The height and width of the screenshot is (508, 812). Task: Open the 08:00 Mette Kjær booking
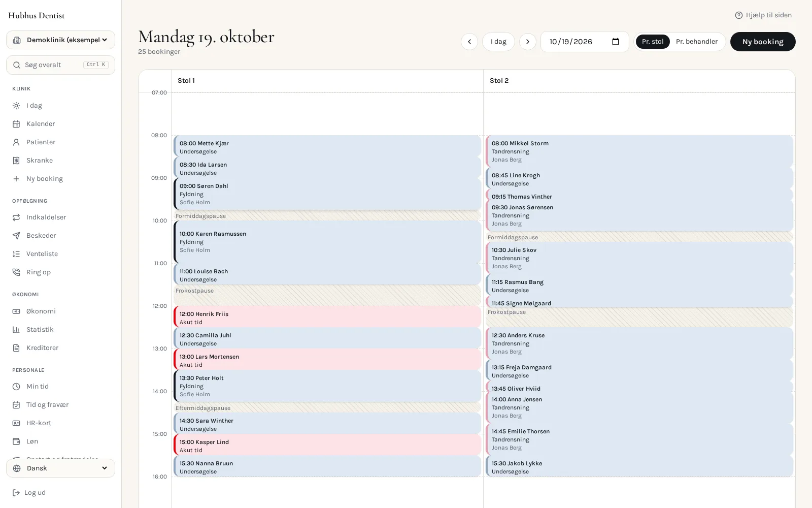[327, 146]
